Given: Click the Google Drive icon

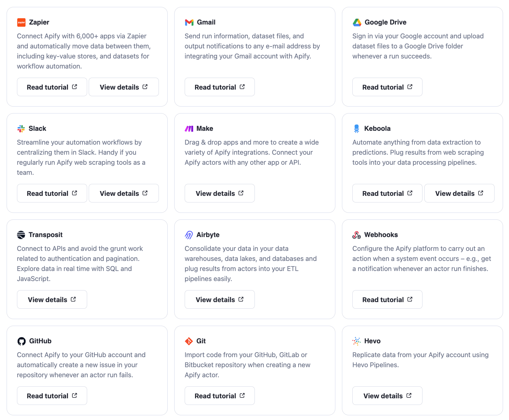Looking at the screenshot, I should (357, 22).
